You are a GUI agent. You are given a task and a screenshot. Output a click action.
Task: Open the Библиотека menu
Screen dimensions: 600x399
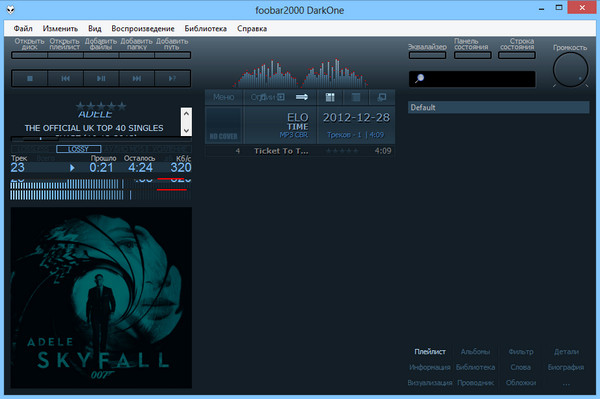tap(205, 29)
